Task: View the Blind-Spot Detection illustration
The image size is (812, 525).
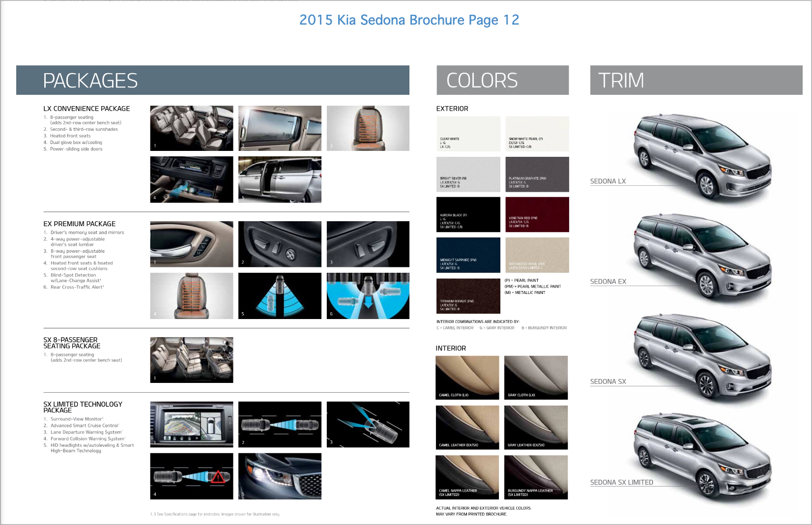Action: tap(280, 296)
